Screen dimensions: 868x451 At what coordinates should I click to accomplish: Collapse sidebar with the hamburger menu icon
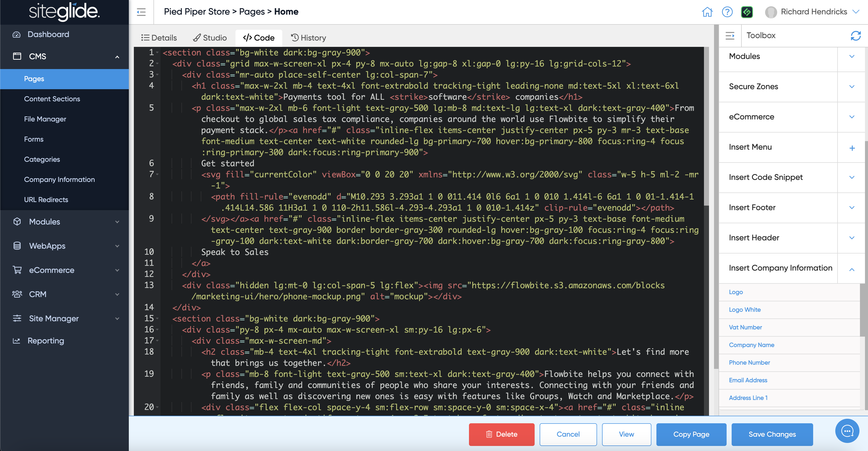pyautogui.click(x=141, y=12)
